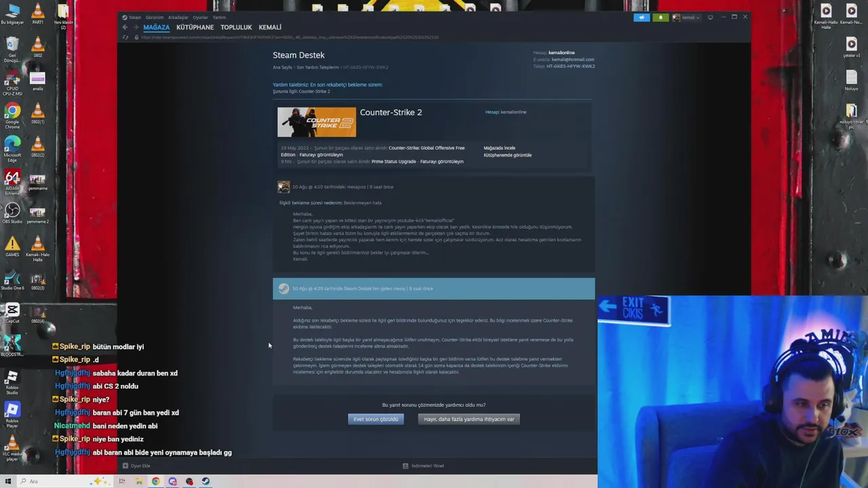This screenshot has height=488, width=868.
Task: Open Microsoft Edge desktop shortcut
Action: tap(12, 149)
